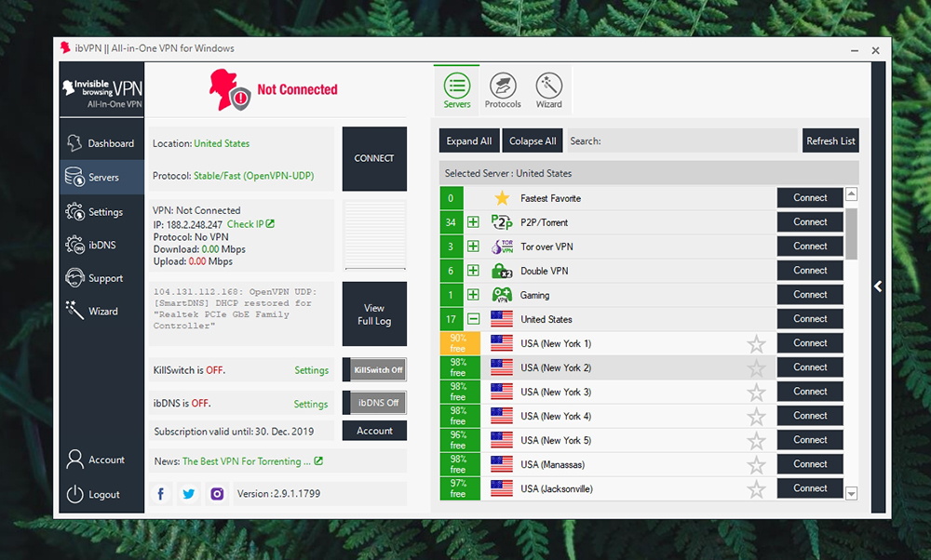Click Expand All server groups button
The image size is (931, 560).
coord(469,140)
